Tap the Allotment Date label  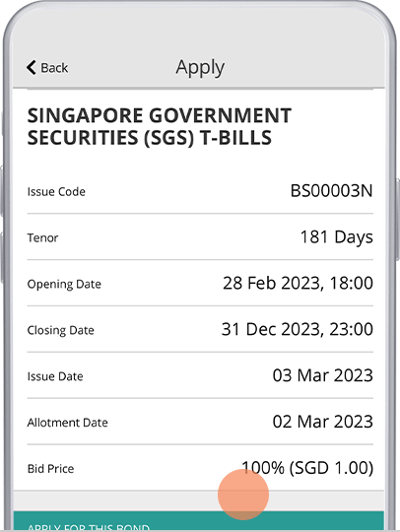click(x=68, y=423)
